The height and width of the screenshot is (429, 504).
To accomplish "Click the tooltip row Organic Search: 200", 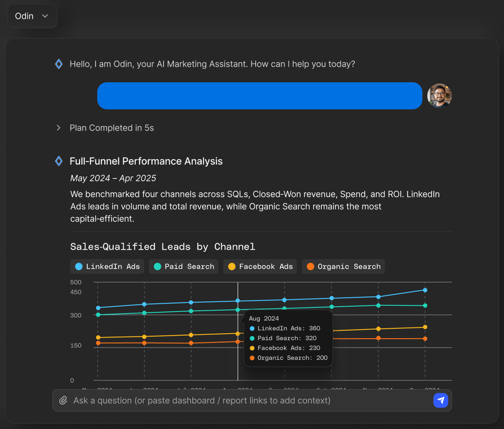I will click(288, 358).
